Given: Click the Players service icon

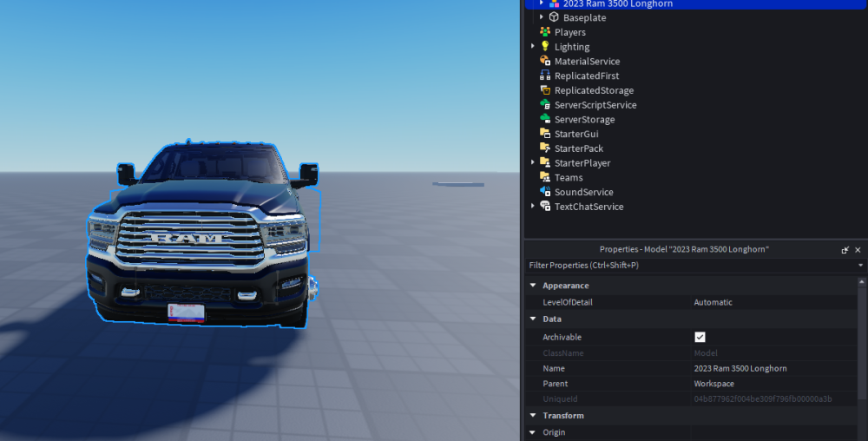Looking at the screenshot, I should pyautogui.click(x=545, y=32).
